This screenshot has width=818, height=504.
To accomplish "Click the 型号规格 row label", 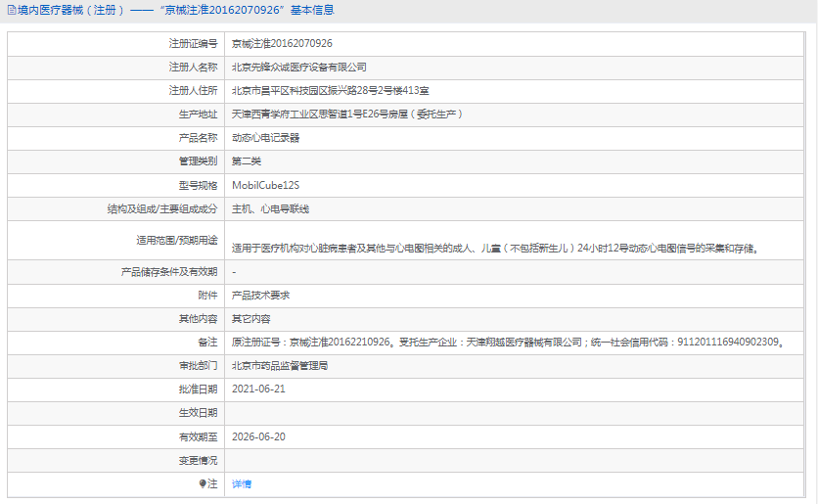I will click(198, 185).
